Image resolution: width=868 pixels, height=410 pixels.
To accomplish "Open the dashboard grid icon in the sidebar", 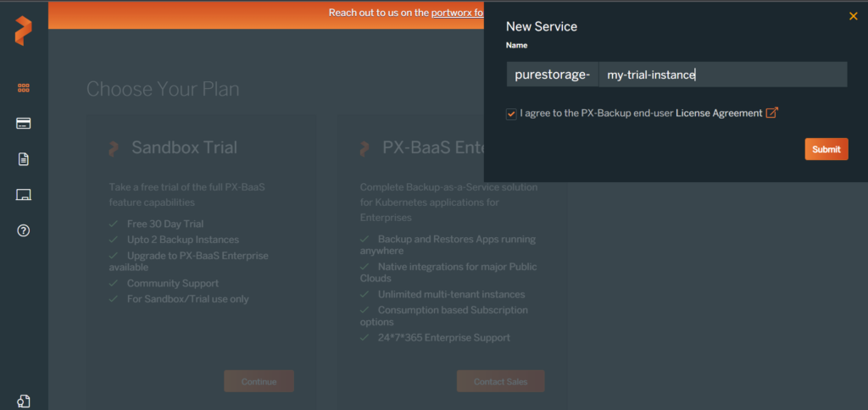I will click(x=24, y=87).
